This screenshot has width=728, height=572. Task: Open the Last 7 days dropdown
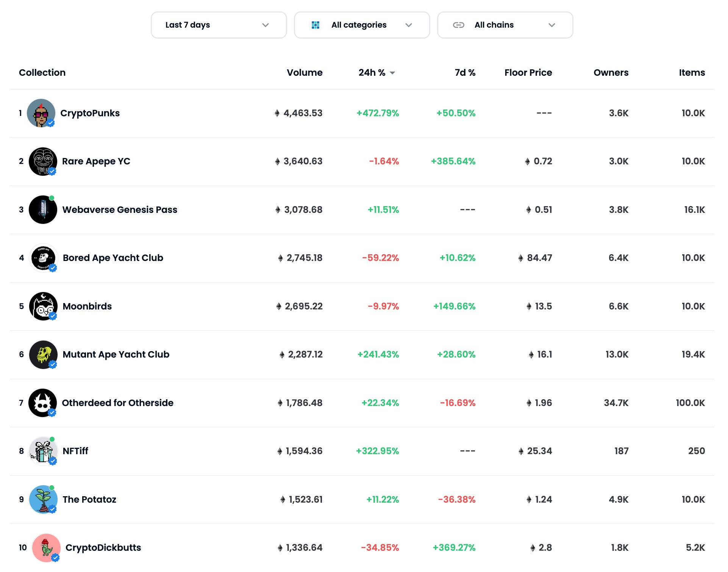tap(219, 25)
